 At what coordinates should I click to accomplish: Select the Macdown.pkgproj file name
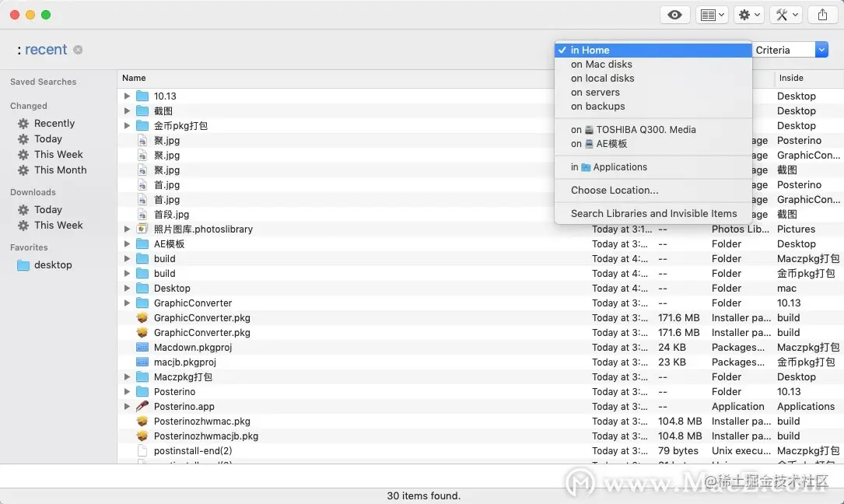pyautogui.click(x=193, y=348)
